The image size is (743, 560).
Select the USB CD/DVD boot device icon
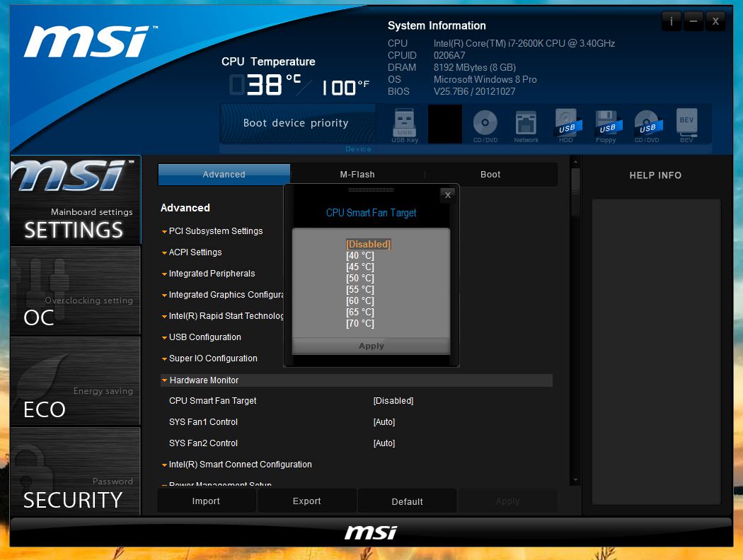[x=647, y=125]
